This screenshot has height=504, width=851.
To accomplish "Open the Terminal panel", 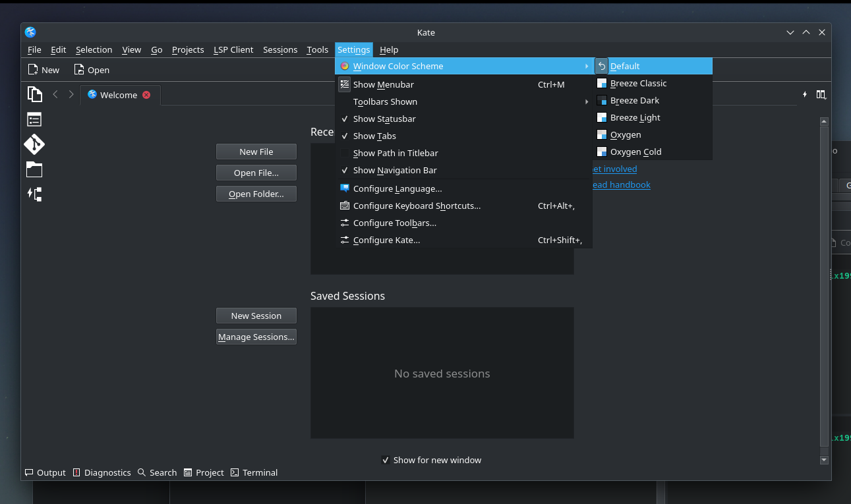I will pos(254,472).
